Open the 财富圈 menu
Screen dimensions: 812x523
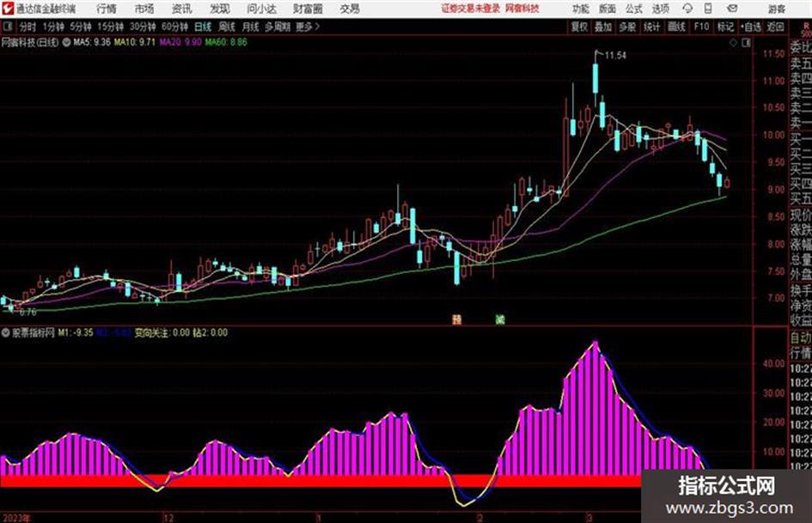[308, 9]
